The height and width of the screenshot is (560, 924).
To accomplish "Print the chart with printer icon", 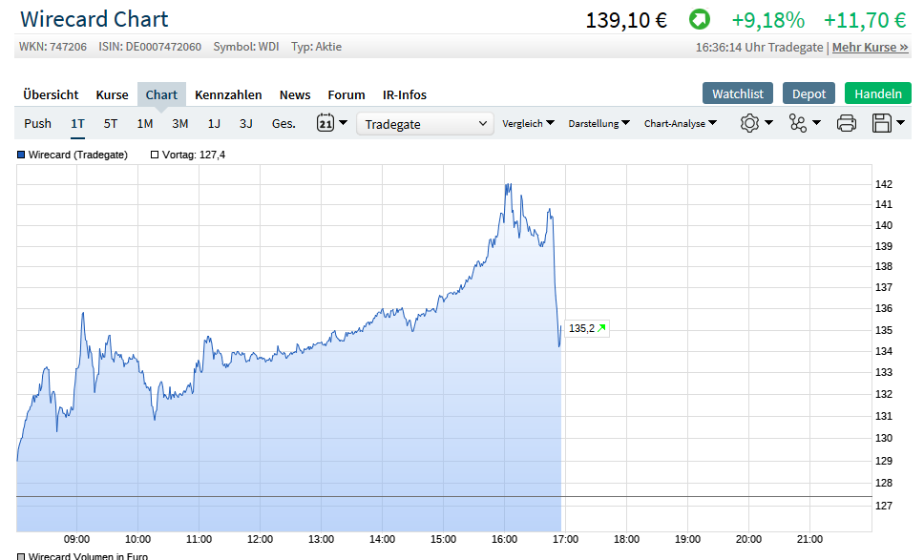I will click(x=847, y=123).
